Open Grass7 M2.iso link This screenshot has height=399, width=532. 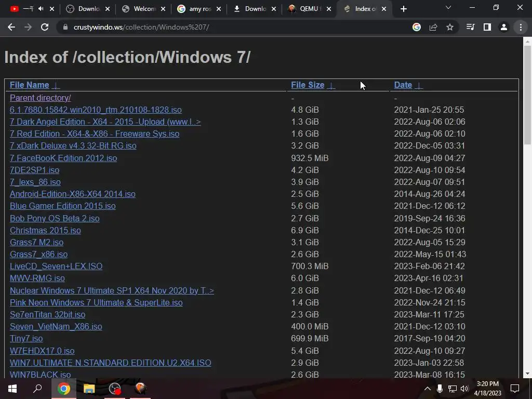[37, 242]
